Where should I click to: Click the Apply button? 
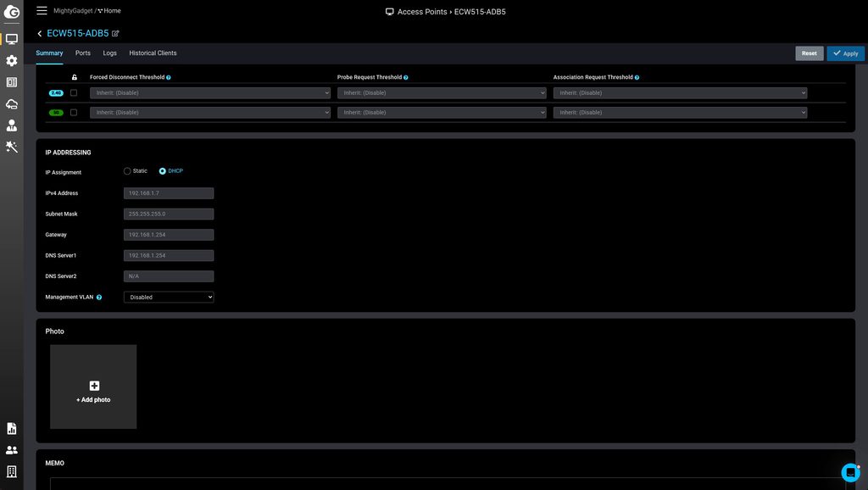click(x=845, y=53)
